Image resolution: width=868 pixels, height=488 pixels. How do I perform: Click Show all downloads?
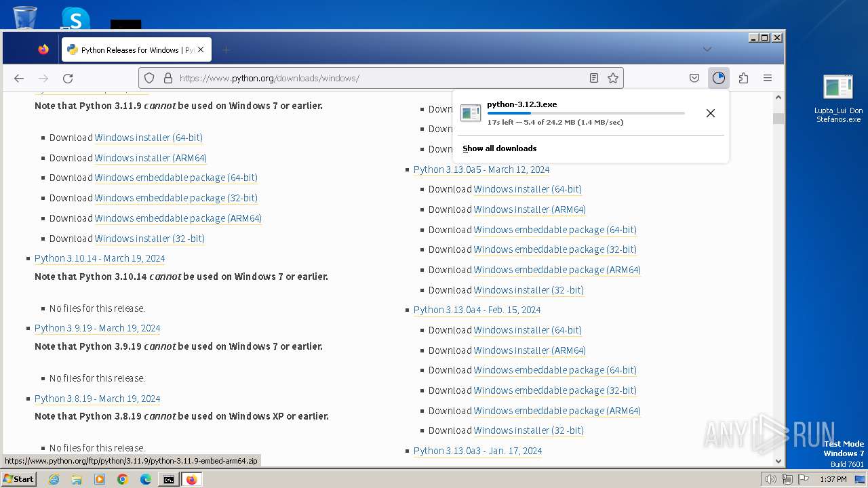500,148
